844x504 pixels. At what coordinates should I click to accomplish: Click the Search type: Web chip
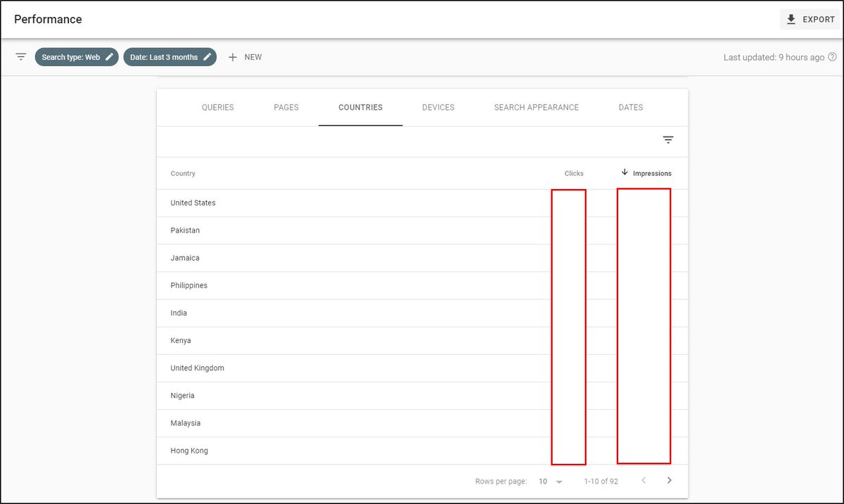click(x=77, y=57)
